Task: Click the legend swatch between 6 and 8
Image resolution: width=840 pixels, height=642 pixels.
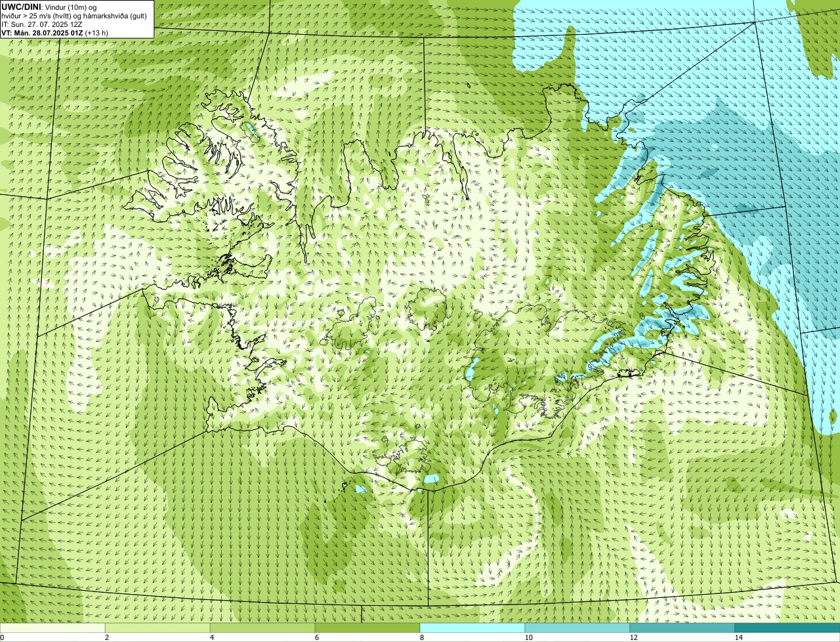Action: (x=367, y=628)
